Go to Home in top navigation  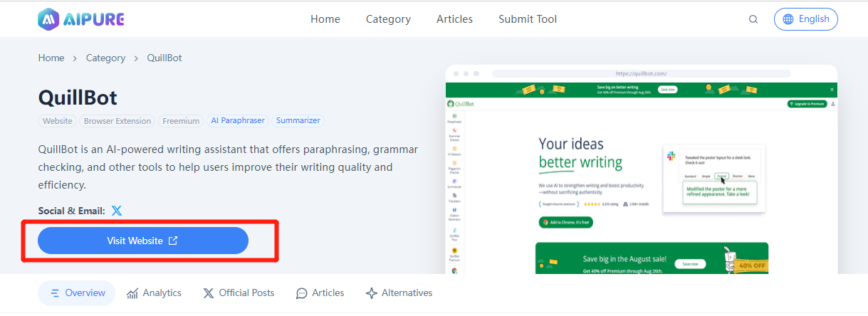click(x=325, y=19)
